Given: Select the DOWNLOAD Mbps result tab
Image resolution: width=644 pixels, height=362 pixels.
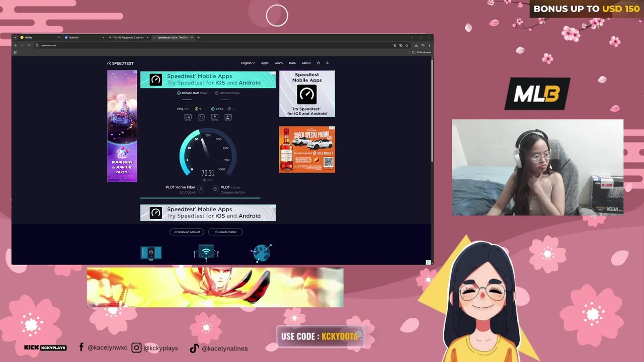Looking at the screenshot, I should pos(192,93).
